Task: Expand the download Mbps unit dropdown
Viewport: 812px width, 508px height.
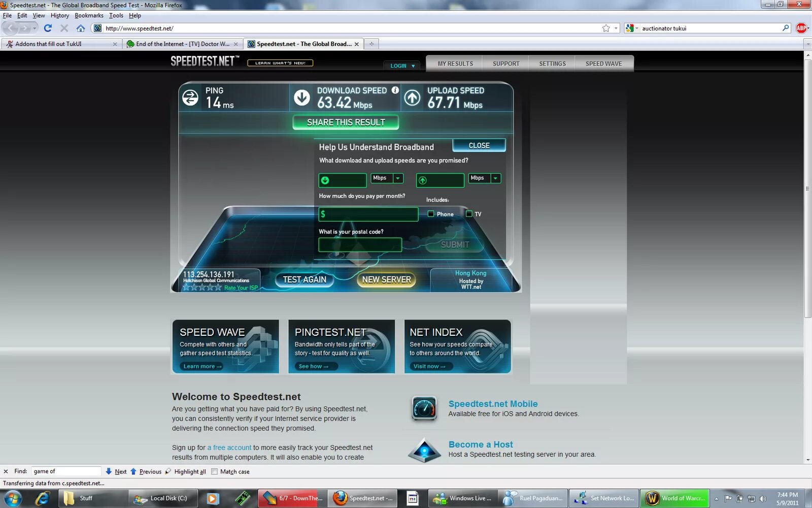Action: point(398,178)
